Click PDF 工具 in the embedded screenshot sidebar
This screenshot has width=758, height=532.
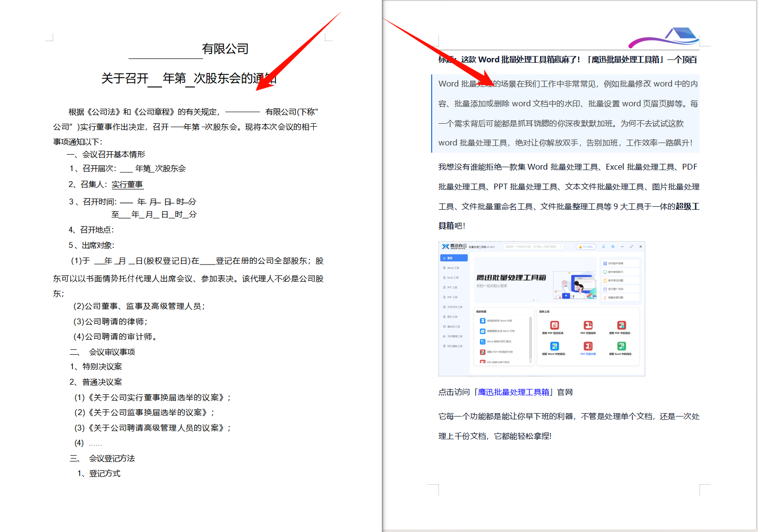click(450, 297)
